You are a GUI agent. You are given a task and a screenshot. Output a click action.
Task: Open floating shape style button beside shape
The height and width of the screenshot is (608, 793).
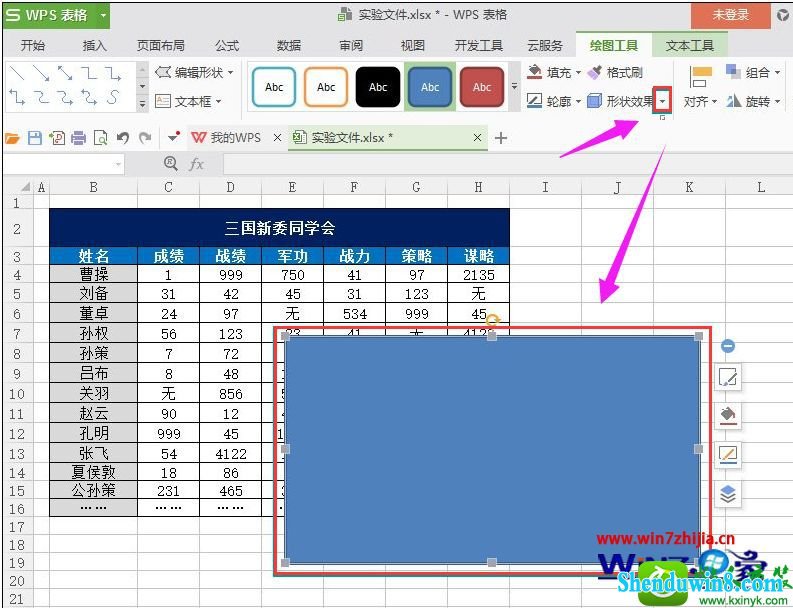pyautogui.click(x=728, y=377)
